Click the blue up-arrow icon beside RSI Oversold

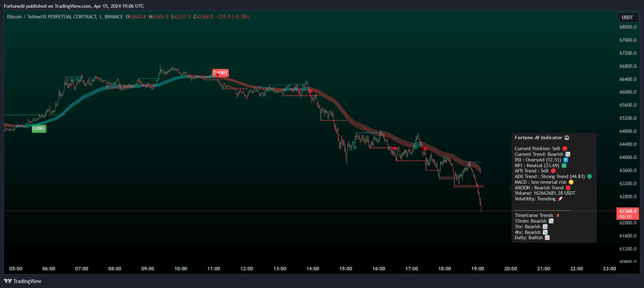[566, 160]
